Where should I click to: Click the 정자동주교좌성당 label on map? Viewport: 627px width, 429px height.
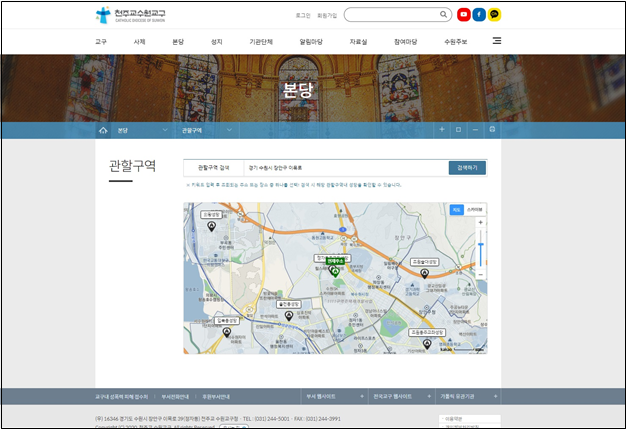click(332, 258)
